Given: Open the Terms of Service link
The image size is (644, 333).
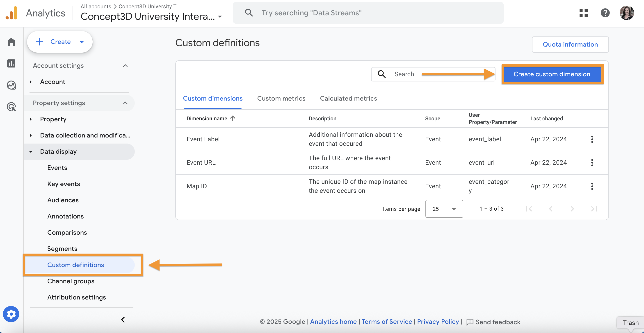Looking at the screenshot, I should (386, 322).
